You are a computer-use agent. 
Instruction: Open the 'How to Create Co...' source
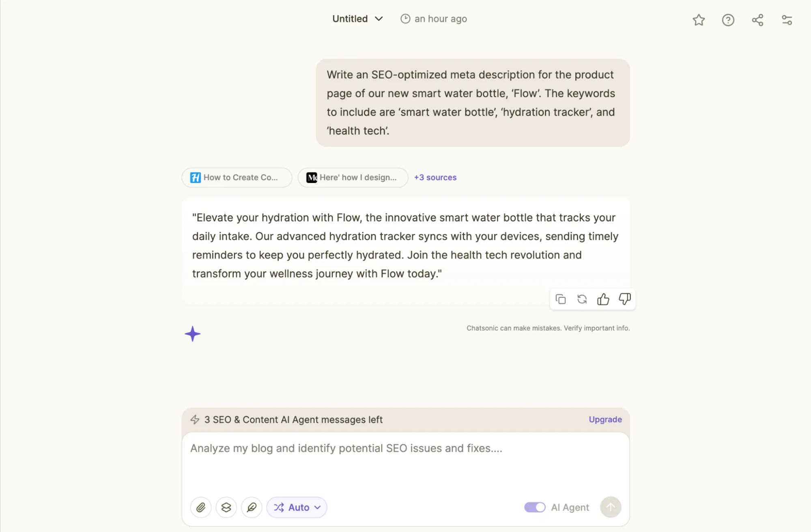[x=237, y=177]
